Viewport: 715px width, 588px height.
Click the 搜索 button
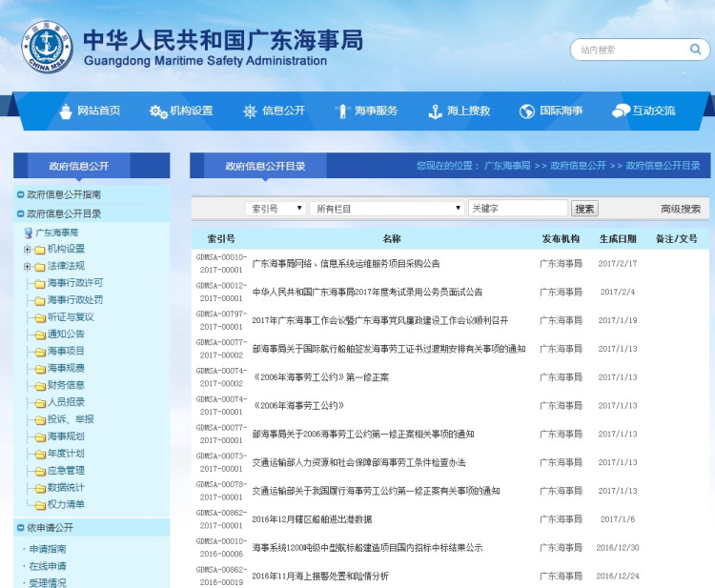[x=584, y=209]
